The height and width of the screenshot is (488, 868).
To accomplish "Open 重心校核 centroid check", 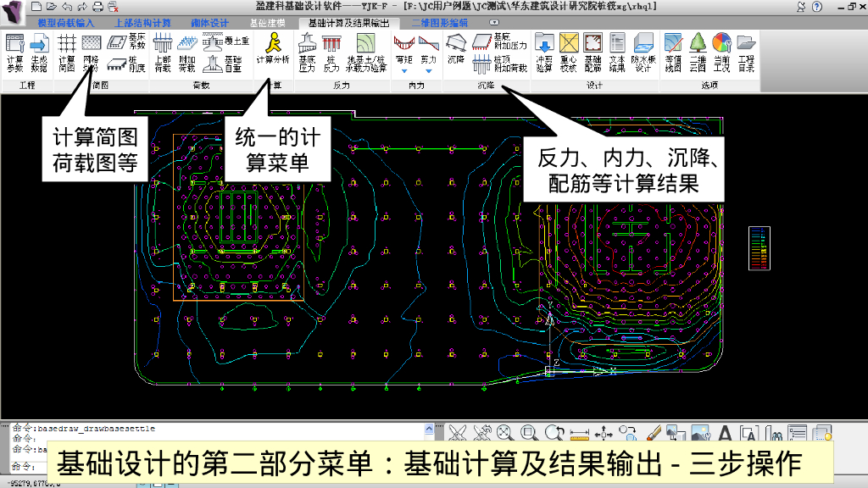I will (x=569, y=53).
